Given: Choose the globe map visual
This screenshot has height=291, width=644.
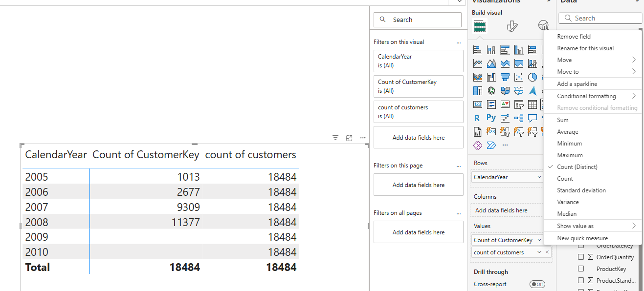Looking at the screenshot, I should coord(491,91).
